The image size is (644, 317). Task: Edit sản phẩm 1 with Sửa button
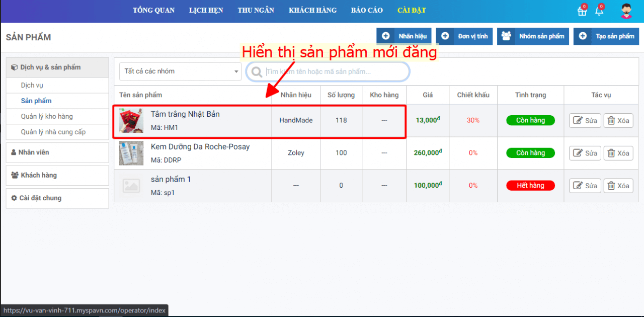pos(585,186)
